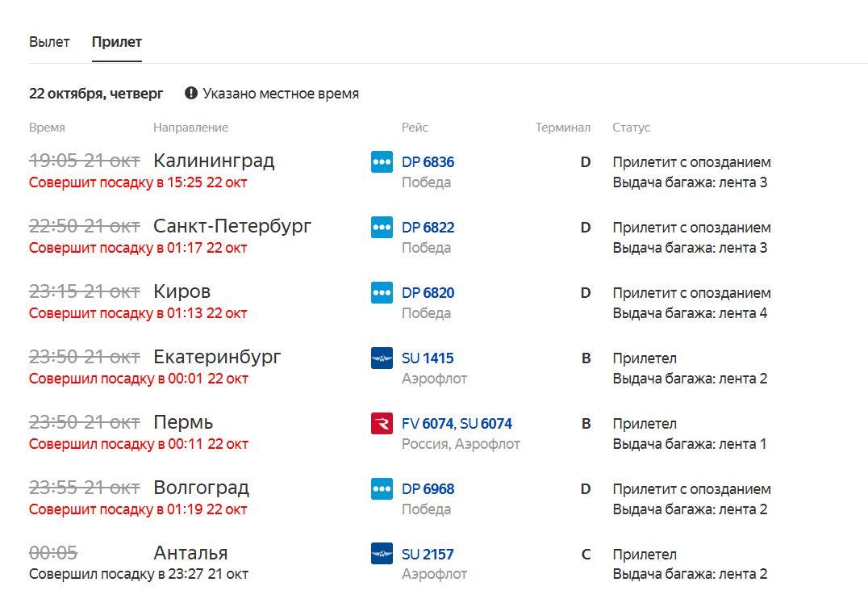This screenshot has height=599, width=868.
Task: Click the Статус column header
Action: (x=631, y=128)
